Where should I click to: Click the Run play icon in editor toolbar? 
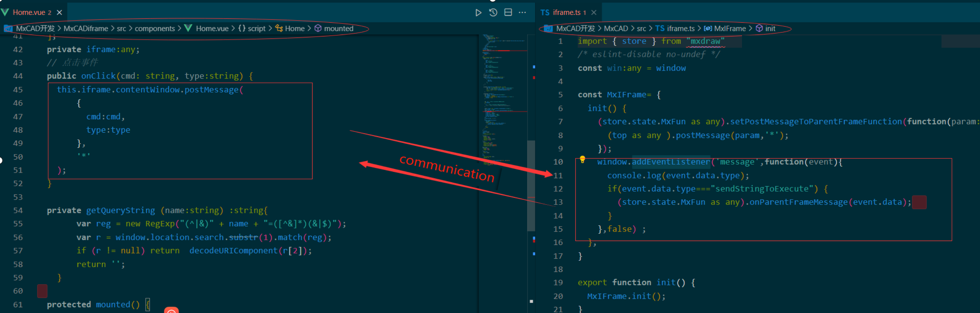click(478, 13)
